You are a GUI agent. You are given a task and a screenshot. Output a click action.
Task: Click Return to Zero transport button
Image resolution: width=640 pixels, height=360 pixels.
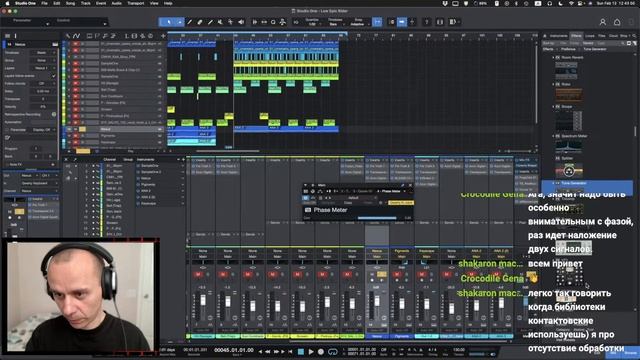point(290,351)
